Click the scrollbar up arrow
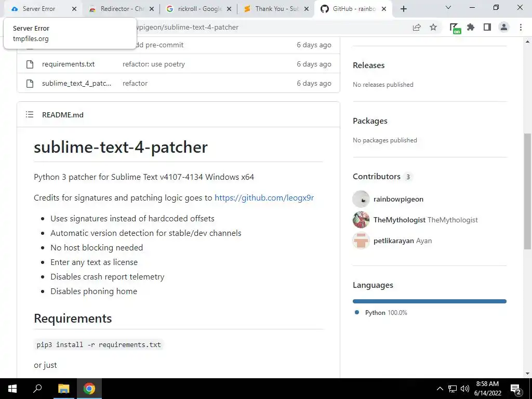Image resolution: width=532 pixels, height=399 pixels. pyautogui.click(x=527, y=42)
